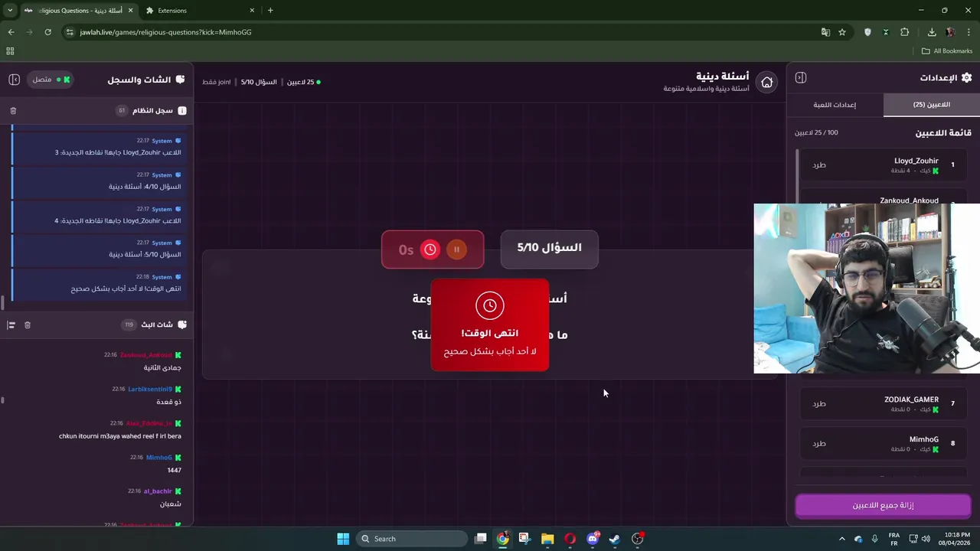Select the player name MimhoG in list
This screenshot has height=551, width=980.
923,439
